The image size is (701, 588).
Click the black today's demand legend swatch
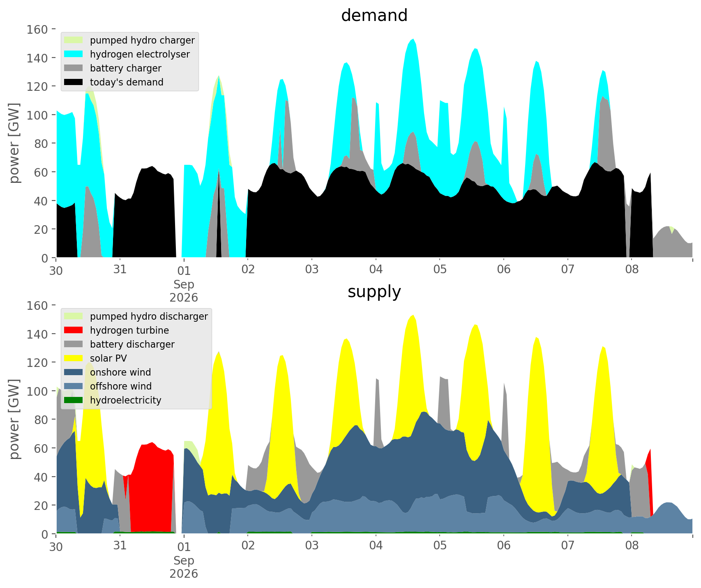[74, 82]
